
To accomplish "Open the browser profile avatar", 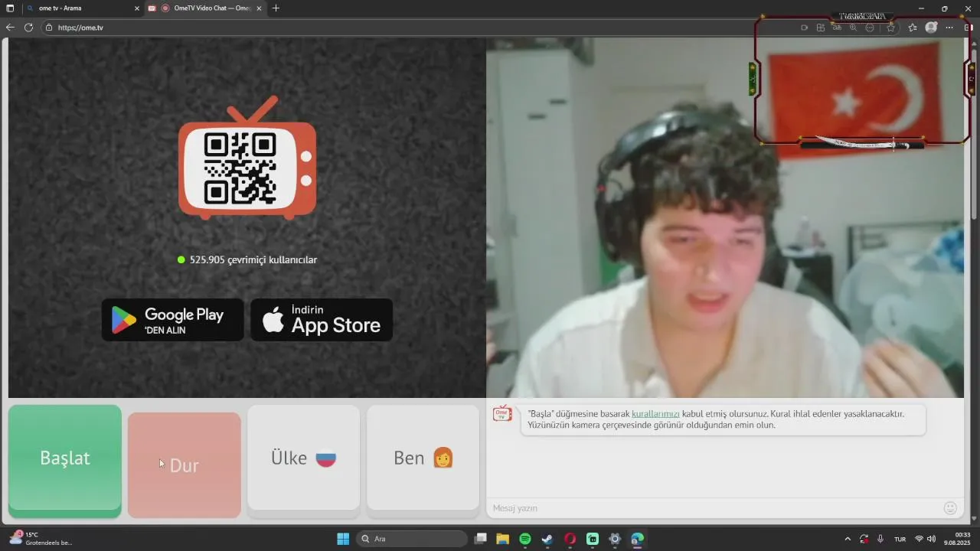I will coord(931,28).
